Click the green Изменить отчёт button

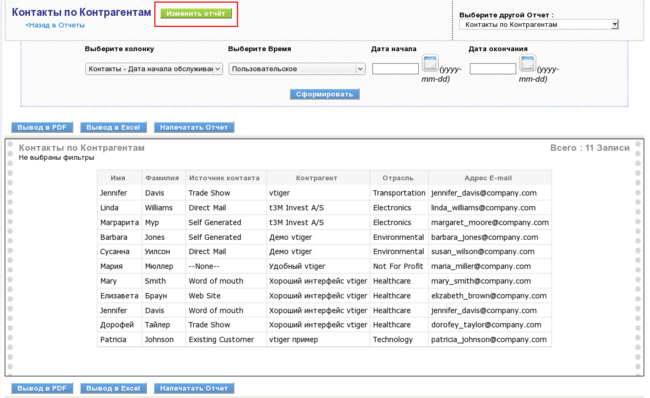[196, 13]
